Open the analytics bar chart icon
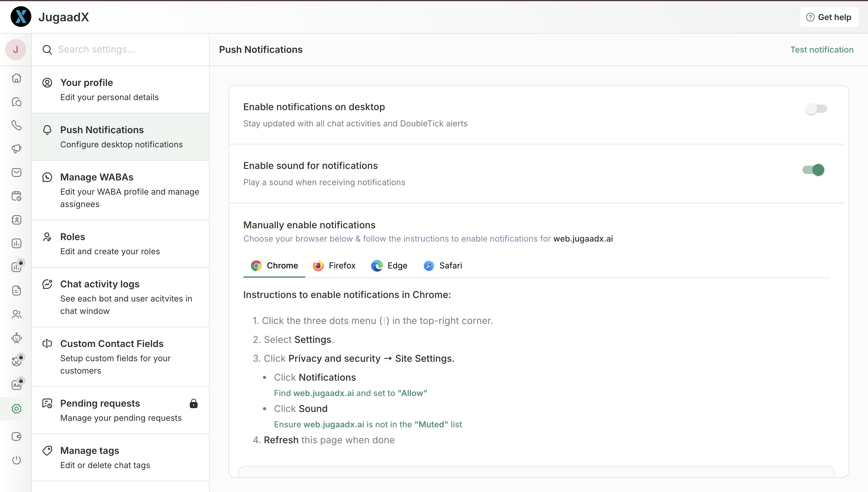The height and width of the screenshot is (492, 868). (16, 243)
